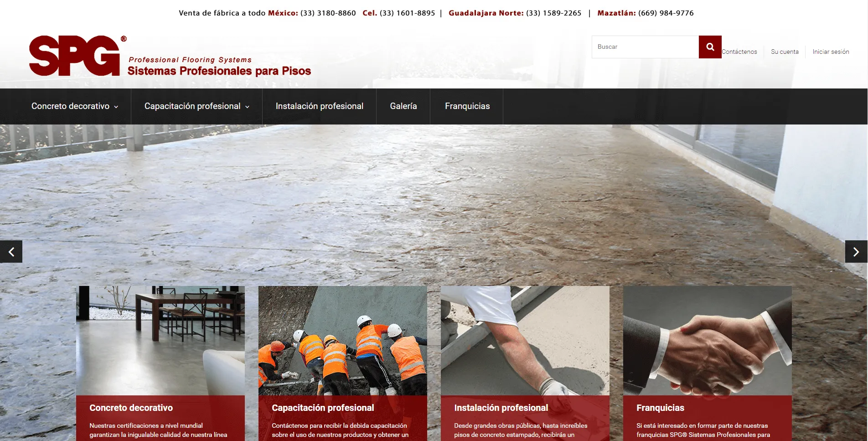868x441 pixels.
Task: Click the Sistemas Profesionales para Pisos tagline
Action: click(x=219, y=71)
